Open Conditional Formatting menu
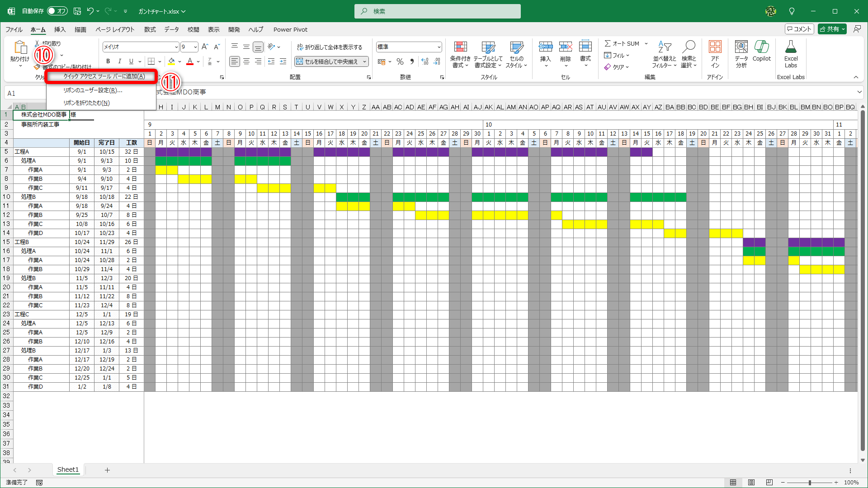The width and height of the screenshot is (868, 488). pyautogui.click(x=460, y=54)
